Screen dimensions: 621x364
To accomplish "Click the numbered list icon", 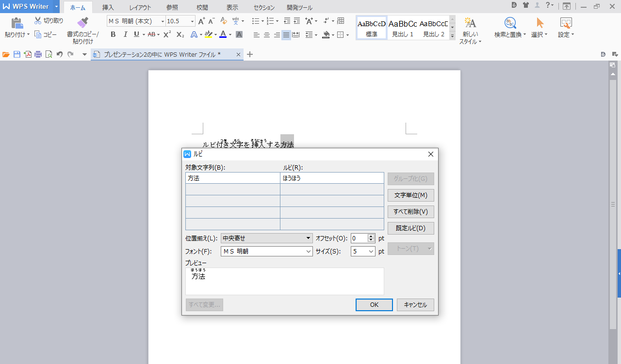I will (x=270, y=21).
